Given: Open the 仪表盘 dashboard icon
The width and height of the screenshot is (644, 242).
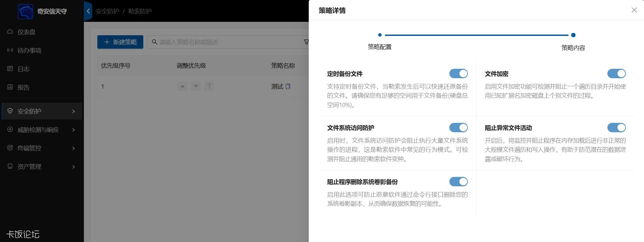Looking at the screenshot, I should pyautogui.click(x=10, y=32).
